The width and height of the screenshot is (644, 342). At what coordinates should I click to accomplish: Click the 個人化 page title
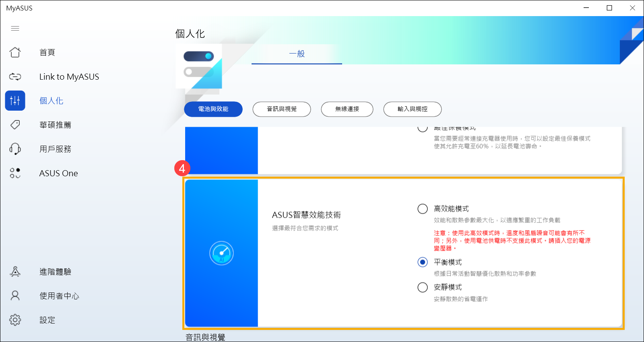(x=190, y=34)
